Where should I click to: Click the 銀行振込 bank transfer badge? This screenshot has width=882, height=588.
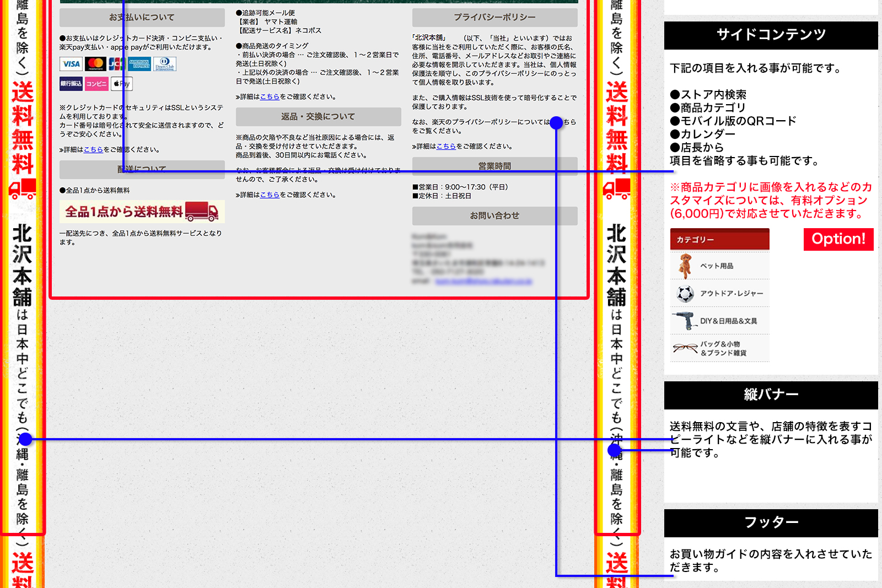pyautogui.click(x=71, y=84)
